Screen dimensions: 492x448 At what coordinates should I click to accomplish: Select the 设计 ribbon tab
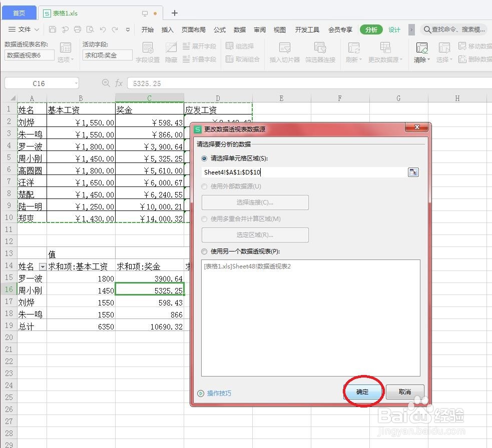(394, 29)
